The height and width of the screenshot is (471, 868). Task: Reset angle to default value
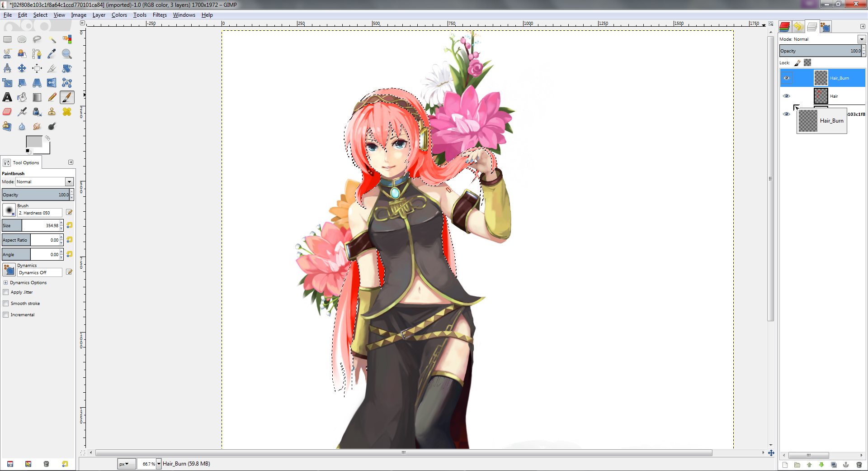(x=70, y=254)
